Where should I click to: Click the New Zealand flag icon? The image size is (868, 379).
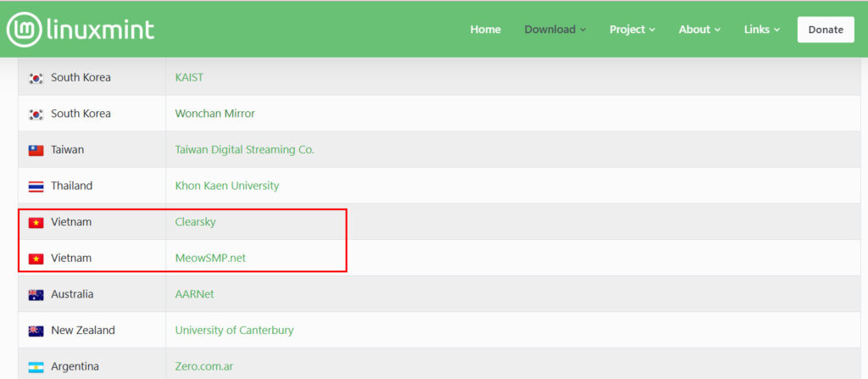36,332
